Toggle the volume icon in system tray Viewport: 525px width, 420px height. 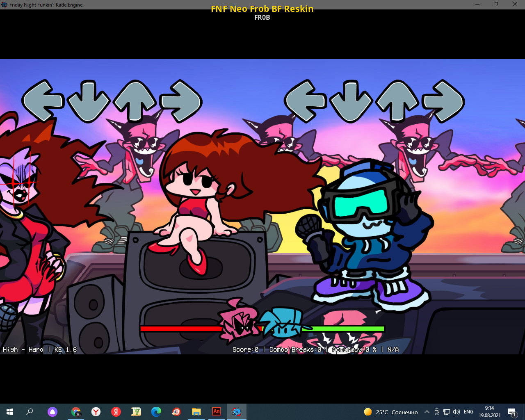pyautogui.click(x=456, y=412)
